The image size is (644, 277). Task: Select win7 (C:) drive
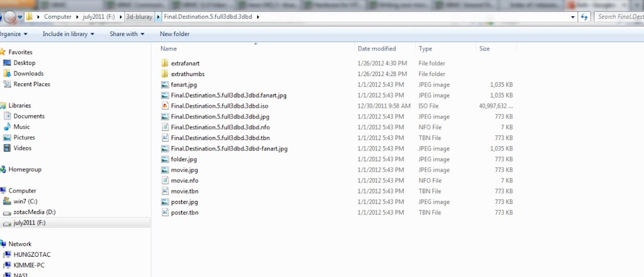tap(25, 201)
